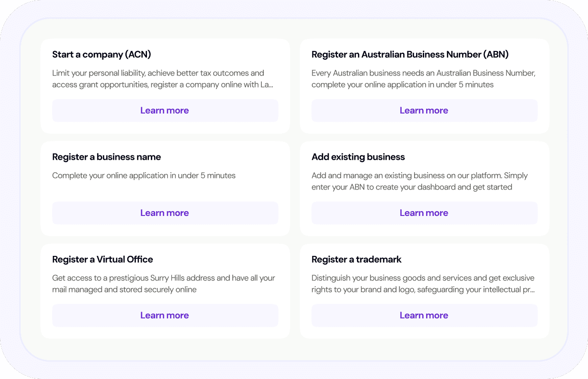
Task: Select the Register a Virtual Office heading
Action: pos(102,260)
